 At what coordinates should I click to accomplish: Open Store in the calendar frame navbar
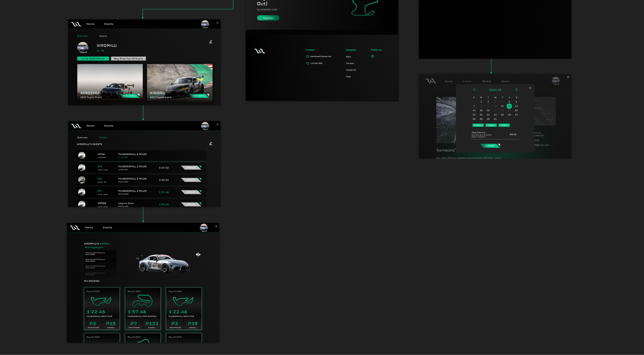pos(505,81)
